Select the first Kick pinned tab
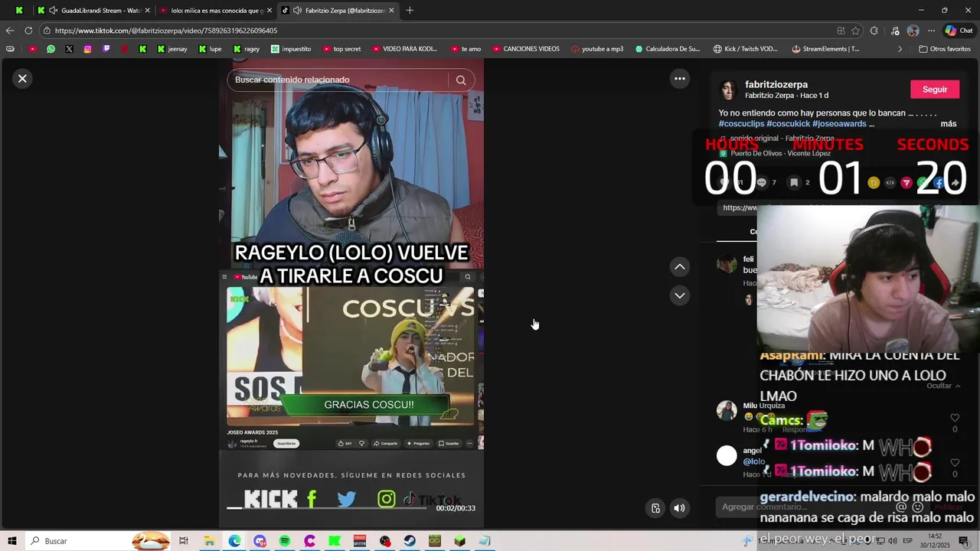The width and height of the screenshot is (980, 551). [x=19, y=11]
